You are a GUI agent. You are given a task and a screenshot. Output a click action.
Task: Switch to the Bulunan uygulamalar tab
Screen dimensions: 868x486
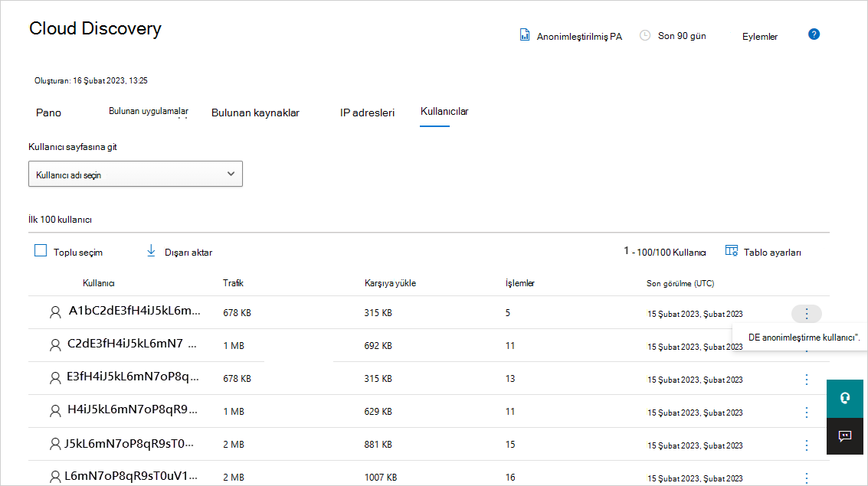click(x=149, y=111)
